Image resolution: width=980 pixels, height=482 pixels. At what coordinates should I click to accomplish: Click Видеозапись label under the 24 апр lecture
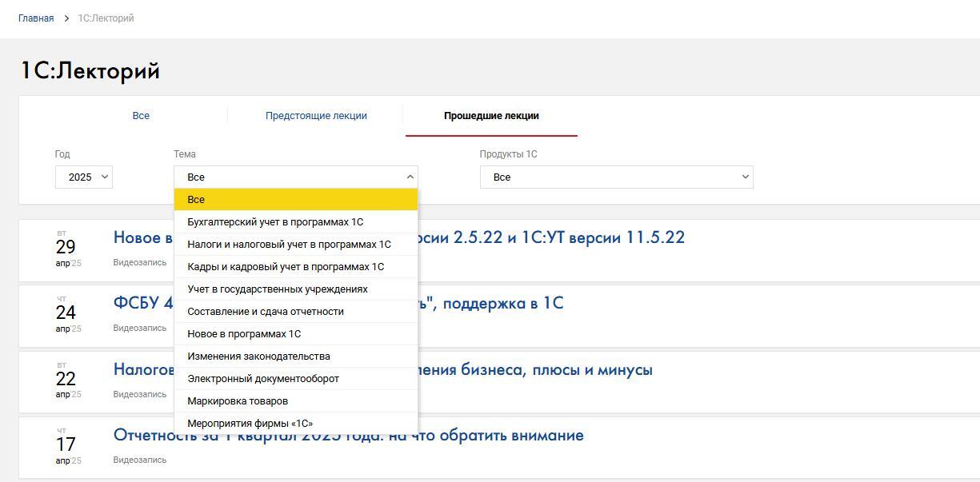pyautogui.click(x=140, y=328)
